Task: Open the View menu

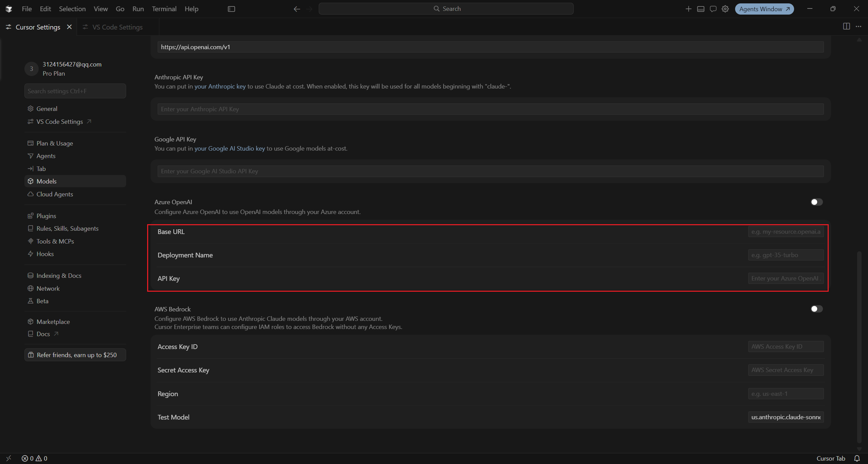Action: (x=101, y=9)
